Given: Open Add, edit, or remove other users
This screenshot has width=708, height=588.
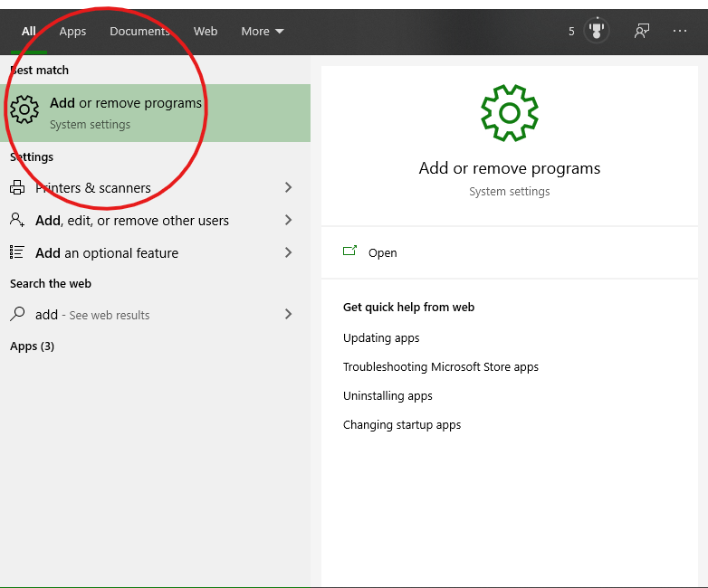Looking at the screenshot, I should (x=156, y=220).
